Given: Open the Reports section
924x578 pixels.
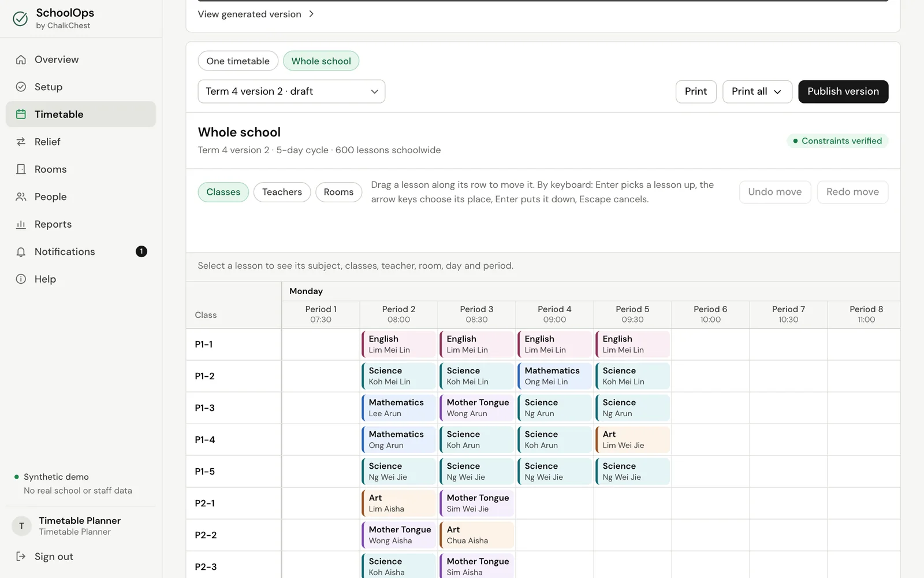Looking at the screenshot, I should coord(81,224).
